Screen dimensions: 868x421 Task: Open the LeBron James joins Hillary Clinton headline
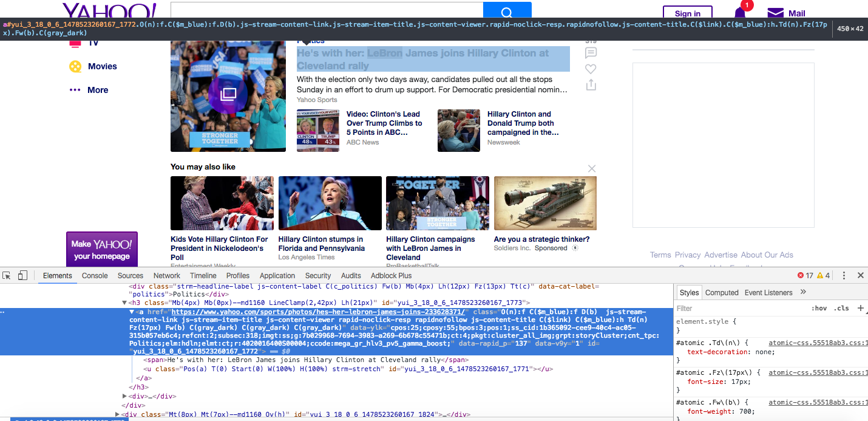pyautogui.click(x=433, y=59)
